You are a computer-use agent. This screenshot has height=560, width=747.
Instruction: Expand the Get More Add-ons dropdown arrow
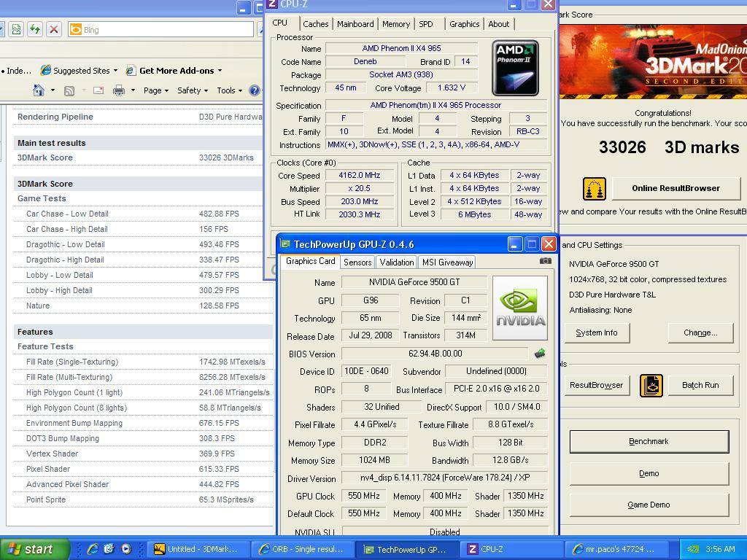220,71
